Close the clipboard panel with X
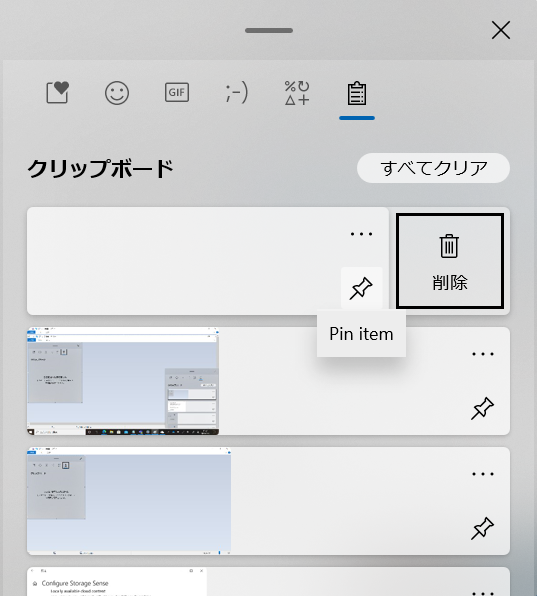 [x=501, y=30]
